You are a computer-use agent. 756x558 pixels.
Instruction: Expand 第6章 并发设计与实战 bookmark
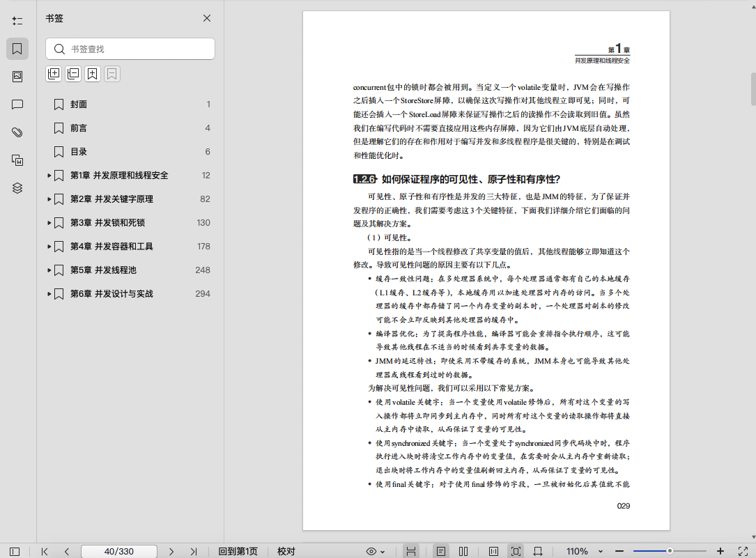pyautogui.click(x=49, y=293)
